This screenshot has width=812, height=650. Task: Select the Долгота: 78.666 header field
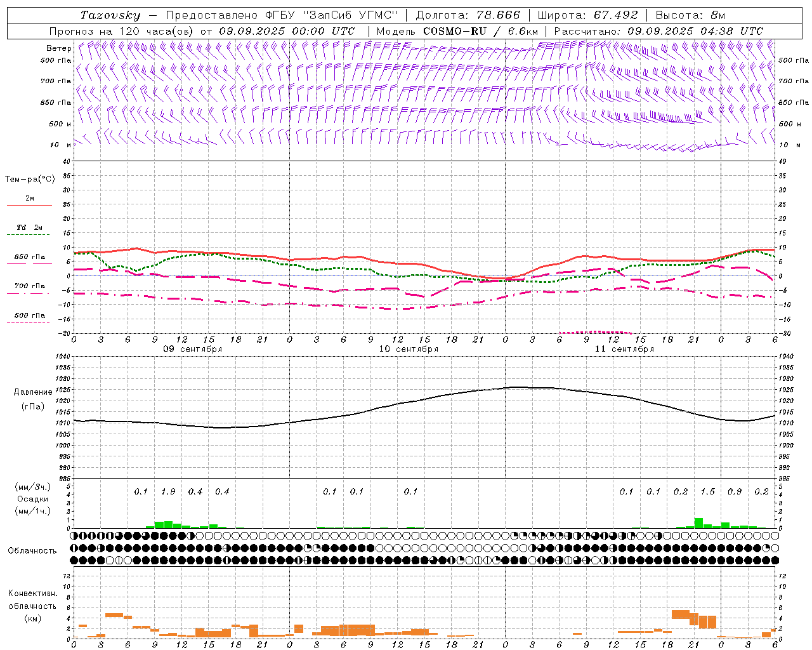pyautogui.click(x=468, y=15)
